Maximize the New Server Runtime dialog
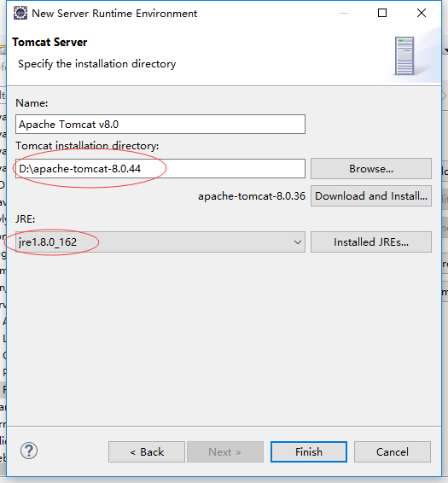This screenshot has height=483, width=448. pyautogui.click(x=382, y=13)
